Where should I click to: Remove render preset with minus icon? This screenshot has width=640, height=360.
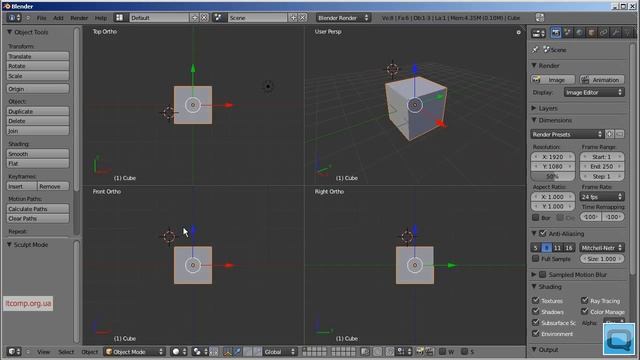point(620,134)
